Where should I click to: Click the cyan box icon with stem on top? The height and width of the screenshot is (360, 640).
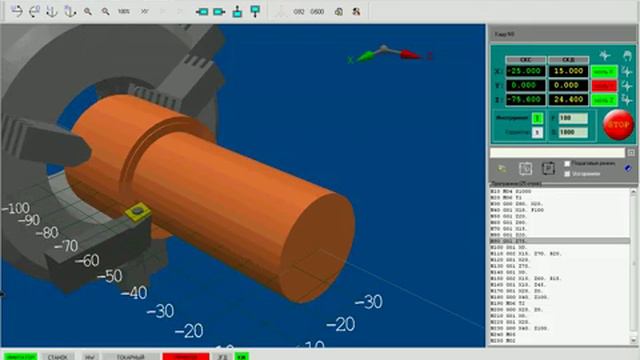[238, 11]
